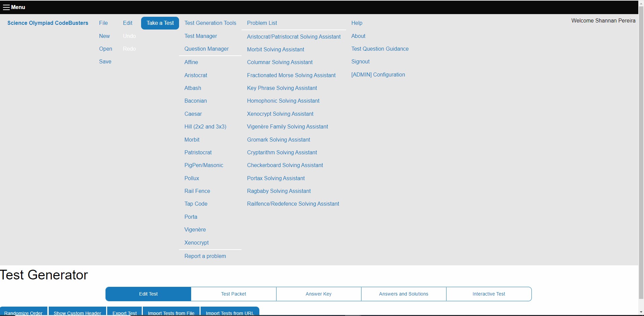Open the hamburger Menu
This screenshot has width=644, height=316.
14,7
